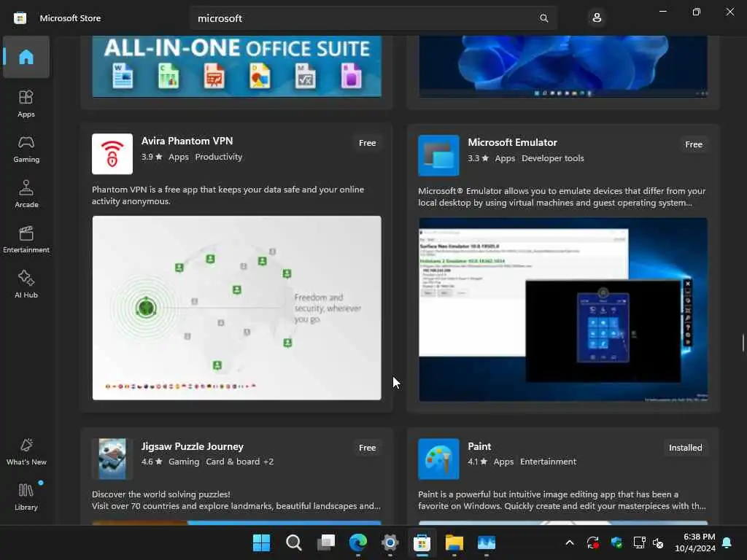Click the 4.6 star rating for Jigsaw Puzzle
The height and width of the screenshot is (560, 747).
point(152,462)
